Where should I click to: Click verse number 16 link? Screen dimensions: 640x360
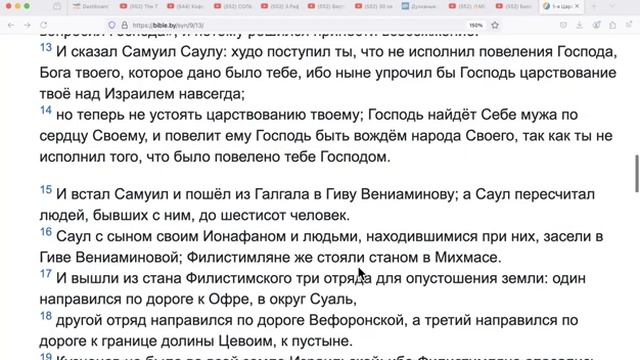[46, 232]
